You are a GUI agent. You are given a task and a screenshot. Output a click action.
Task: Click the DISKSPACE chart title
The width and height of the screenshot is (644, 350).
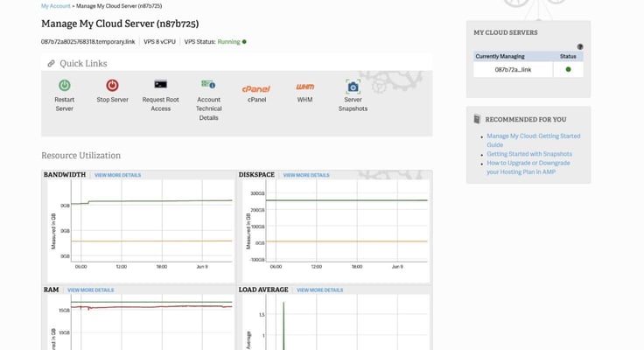pos(256,175)
